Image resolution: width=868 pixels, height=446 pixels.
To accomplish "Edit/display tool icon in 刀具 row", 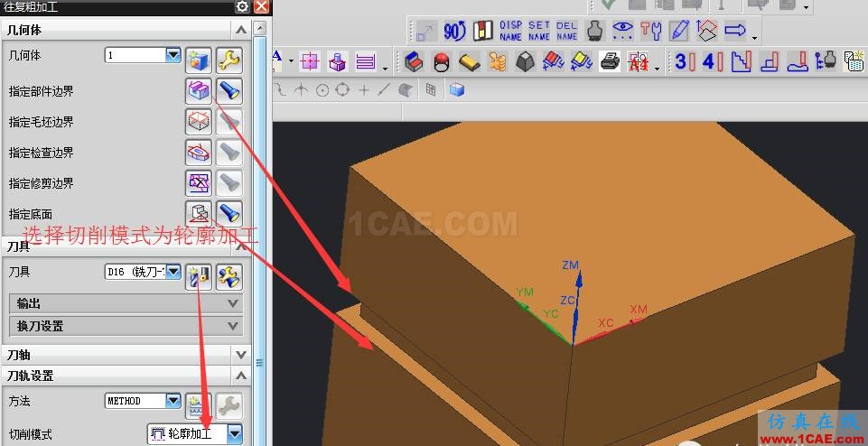I will tap(229, 276).
